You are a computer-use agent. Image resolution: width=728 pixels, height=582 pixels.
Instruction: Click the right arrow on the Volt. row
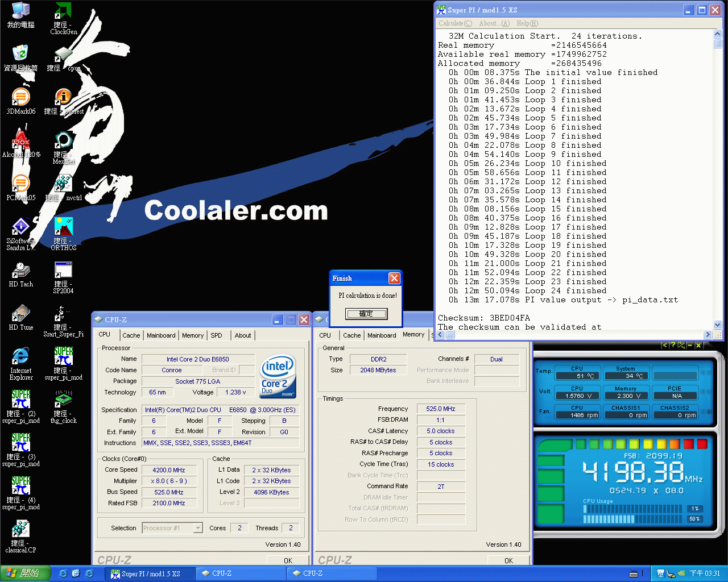(x=709, y=392)
